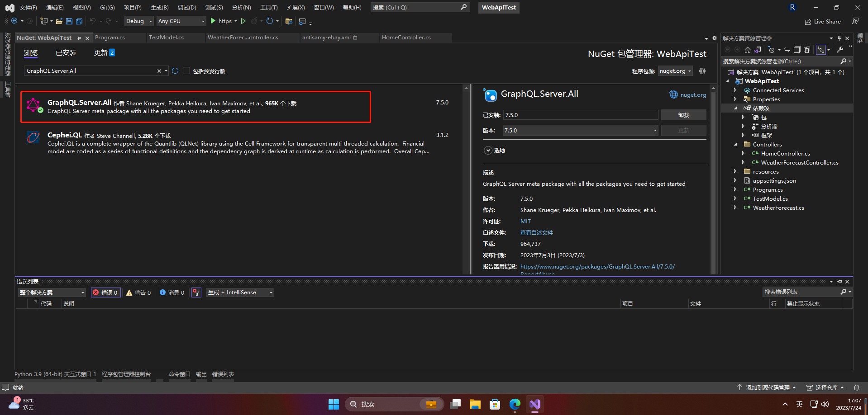Start without debugging using hollow play icon
868x415 pixels.
[x=243, y=21]
